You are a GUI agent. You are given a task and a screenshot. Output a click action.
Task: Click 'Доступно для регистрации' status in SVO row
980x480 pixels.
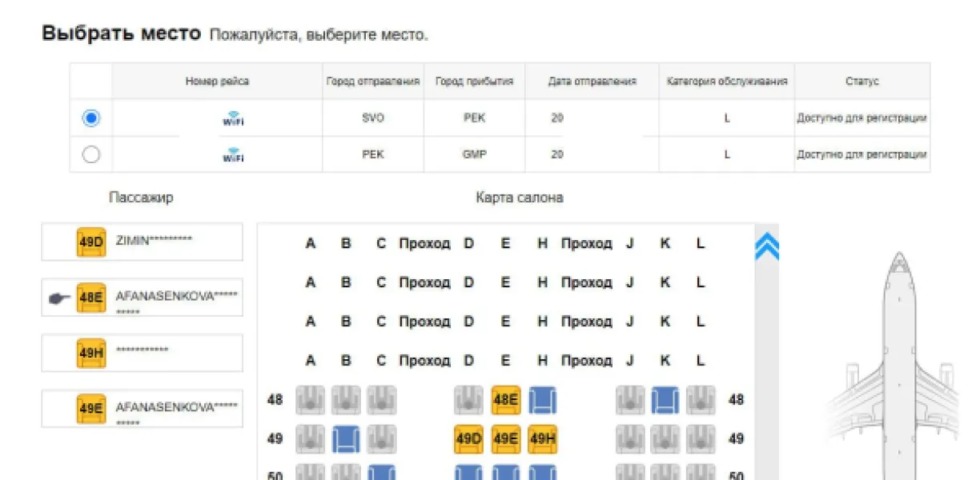click(x=862, y=118)
